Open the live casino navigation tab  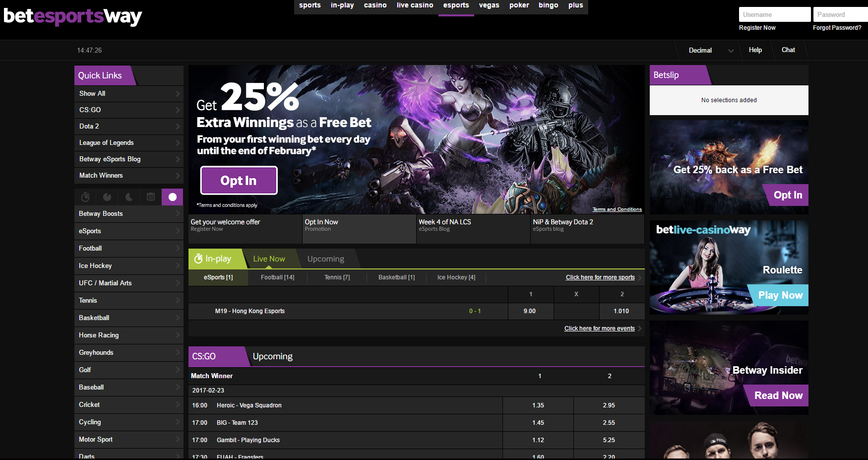pos(415,5)
